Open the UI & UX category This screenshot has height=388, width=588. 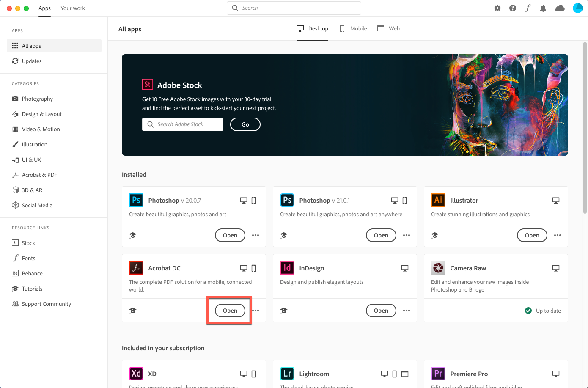[54, 160]
